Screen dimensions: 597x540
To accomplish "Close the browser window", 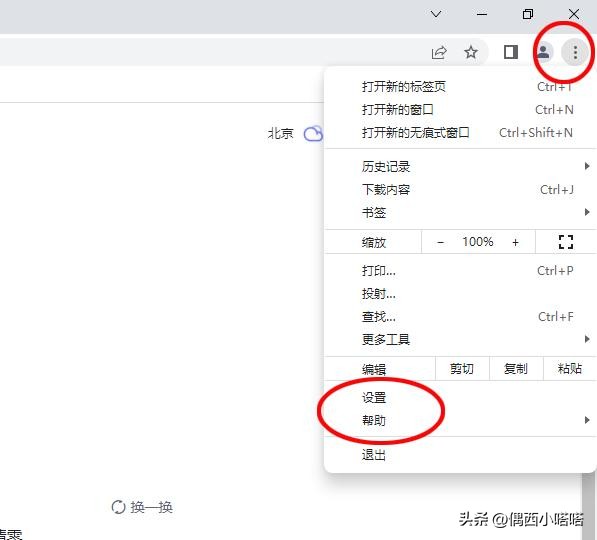I will [x=574, y=14].
